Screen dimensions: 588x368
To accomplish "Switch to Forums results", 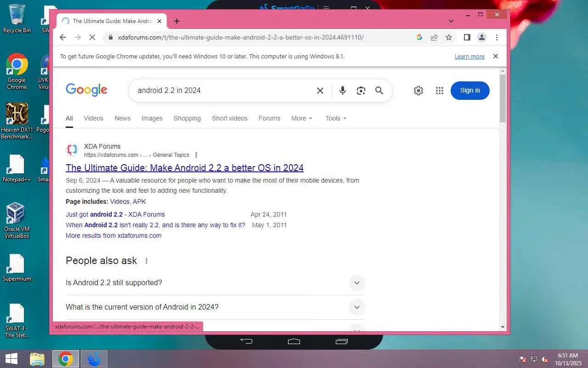I will point(269,118).
